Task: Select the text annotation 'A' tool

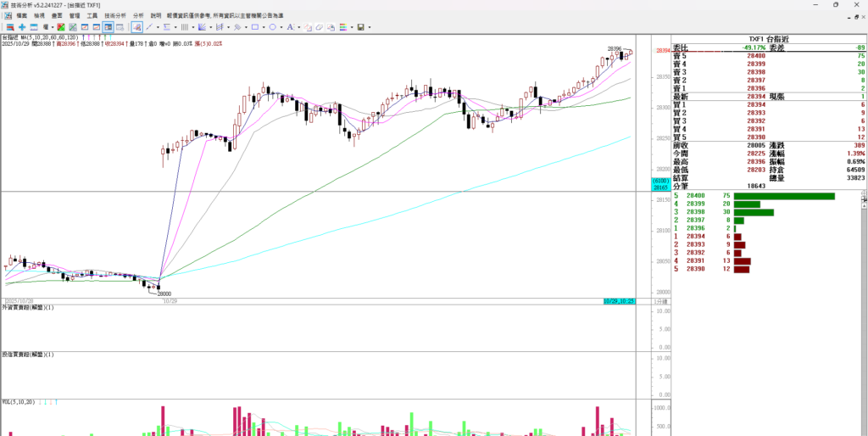Action: (290, 27)
